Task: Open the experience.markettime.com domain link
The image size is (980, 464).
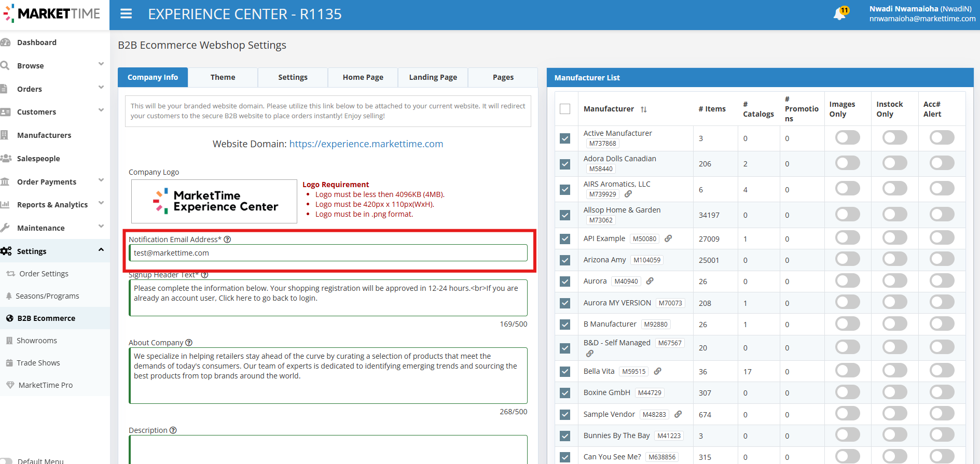Action: point(366,144)
